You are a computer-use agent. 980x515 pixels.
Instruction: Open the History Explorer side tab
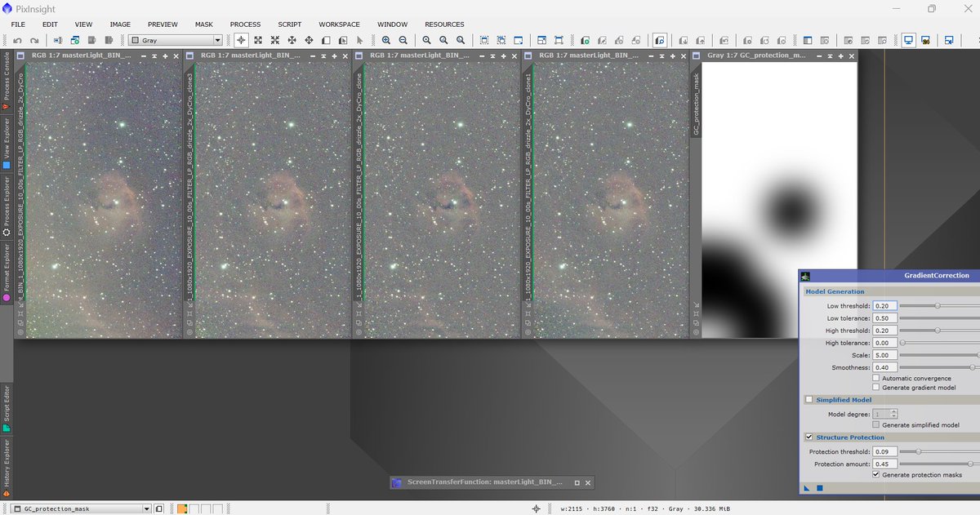pos(7,468)
